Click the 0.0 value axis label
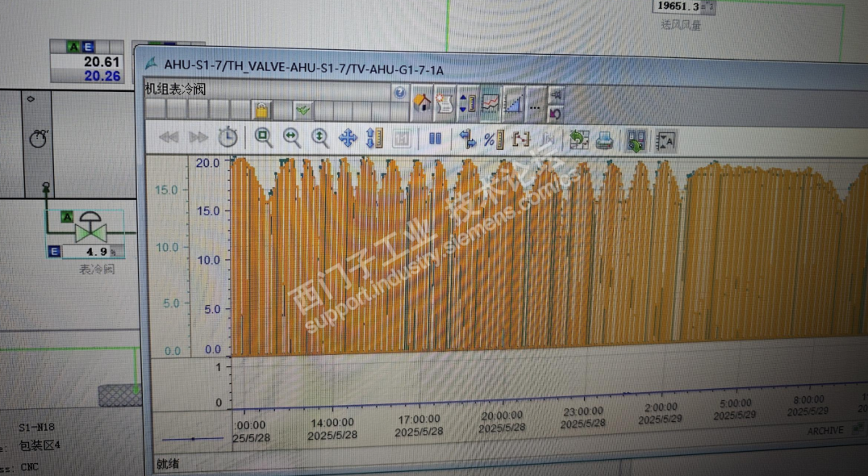The width and height of the screenshot is (868, 476). (213, 349)
